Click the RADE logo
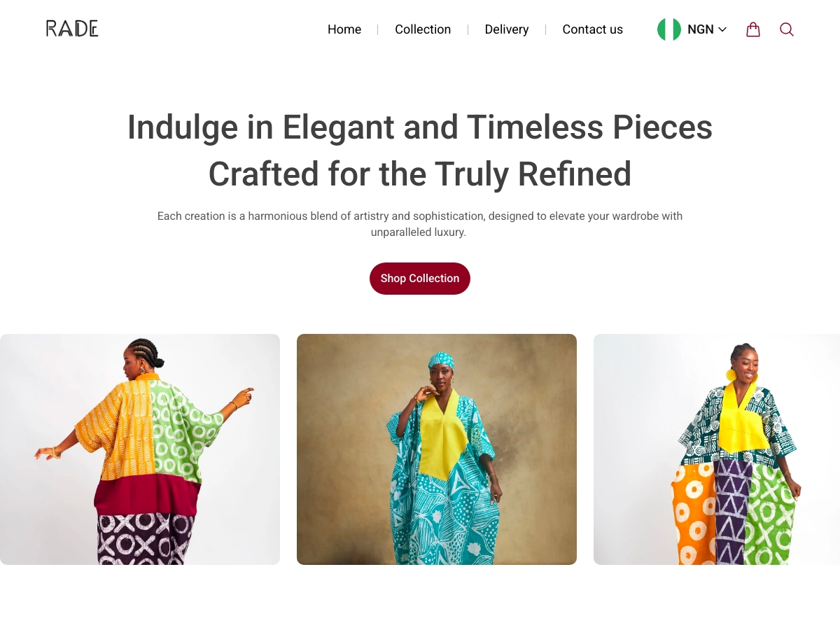This screenshot has height=630, width=840. pos(72,29)
